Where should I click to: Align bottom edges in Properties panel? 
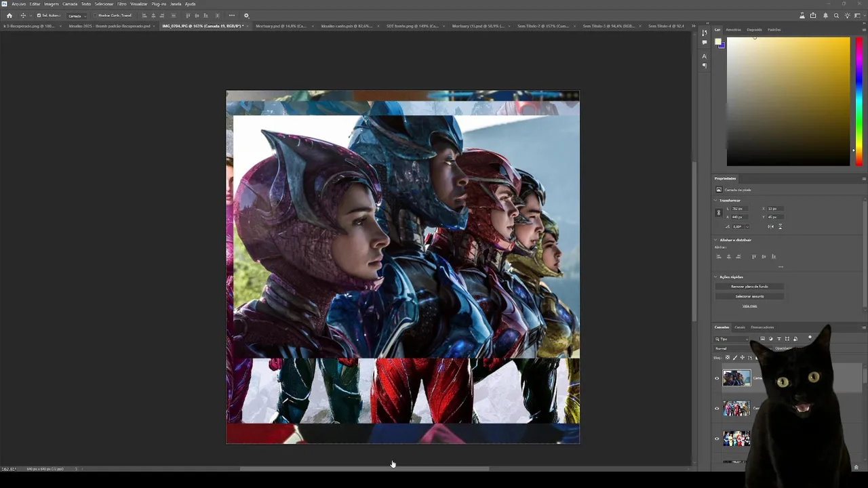tap(773, 257)
